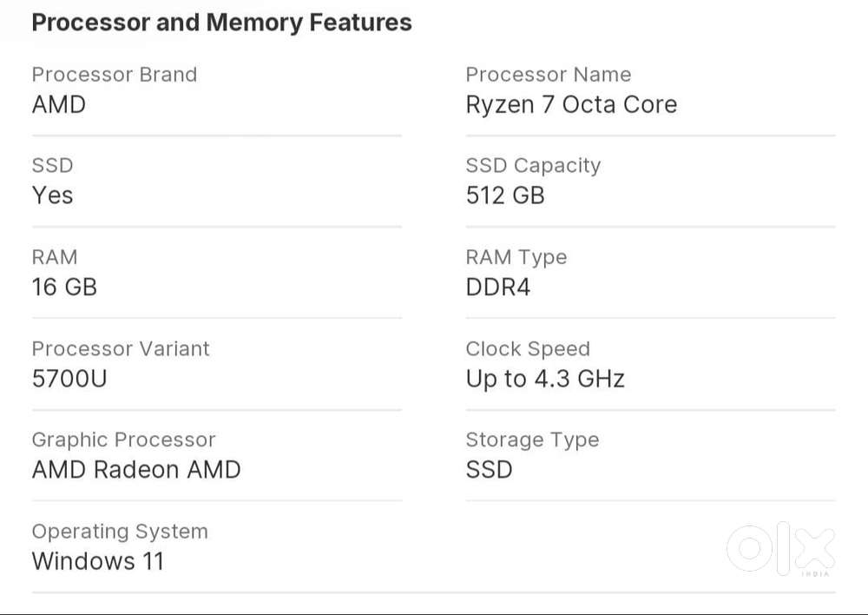The image size is (868, 615).
Task: Click the 16 GB RAM value
Action: click(x=64, y=287)
